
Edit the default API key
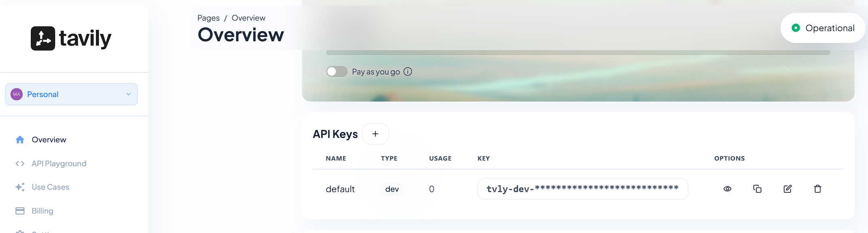(x=787, y=189)
